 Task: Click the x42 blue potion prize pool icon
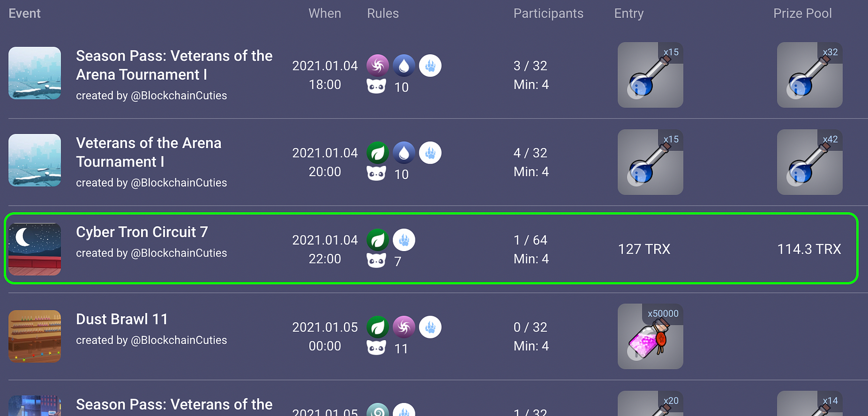pos(809,162)
